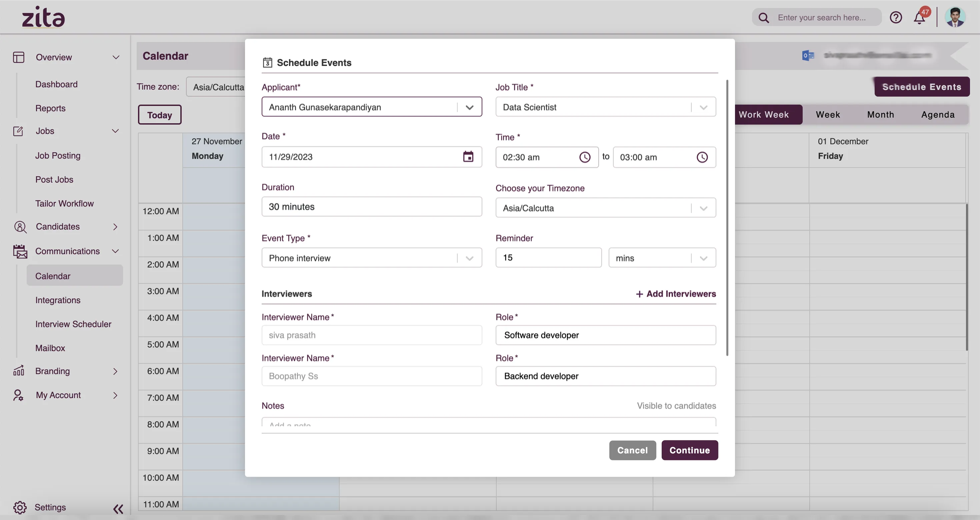This screenshot has height=520, width=980.
Task: Open Interview Scheduler in sidebar
Action: (73, 324)
